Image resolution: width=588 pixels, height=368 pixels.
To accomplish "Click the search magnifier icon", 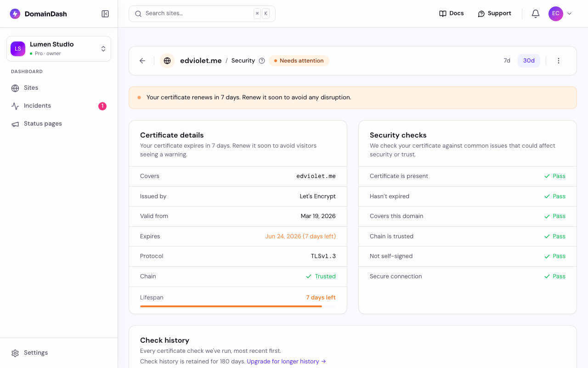I will [x=138, y=14].
